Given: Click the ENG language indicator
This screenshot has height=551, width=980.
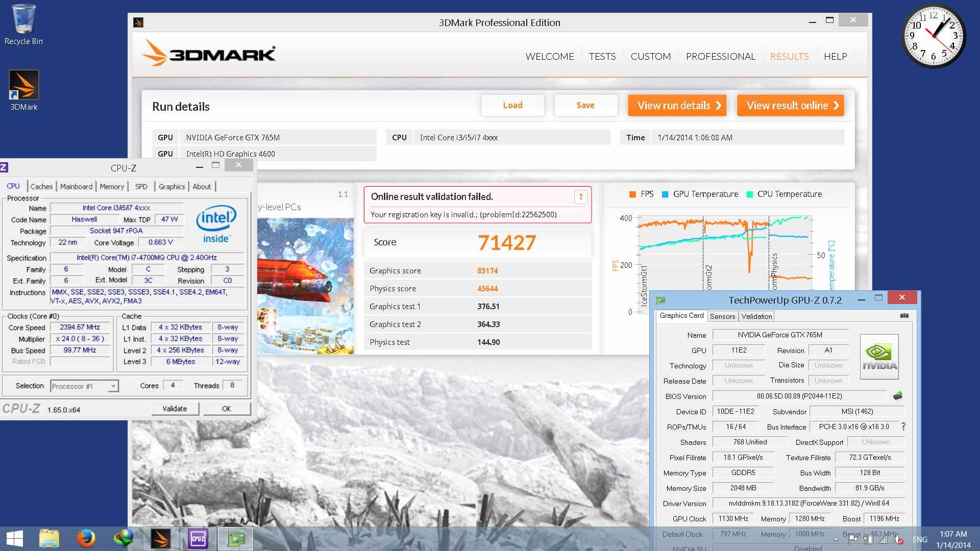Looking at the screenshot, I should coord(920,539).
